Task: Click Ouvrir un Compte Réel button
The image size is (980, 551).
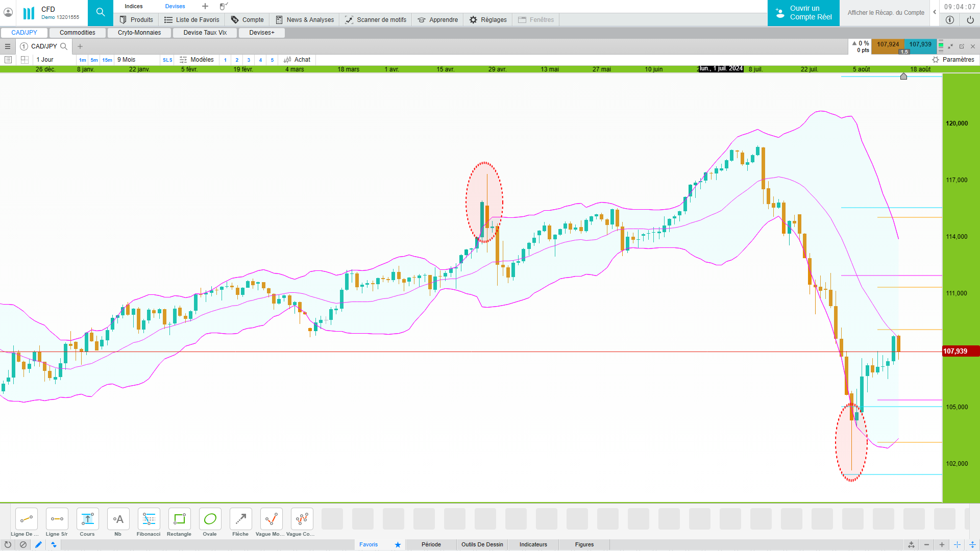Action: click(803, 13)
